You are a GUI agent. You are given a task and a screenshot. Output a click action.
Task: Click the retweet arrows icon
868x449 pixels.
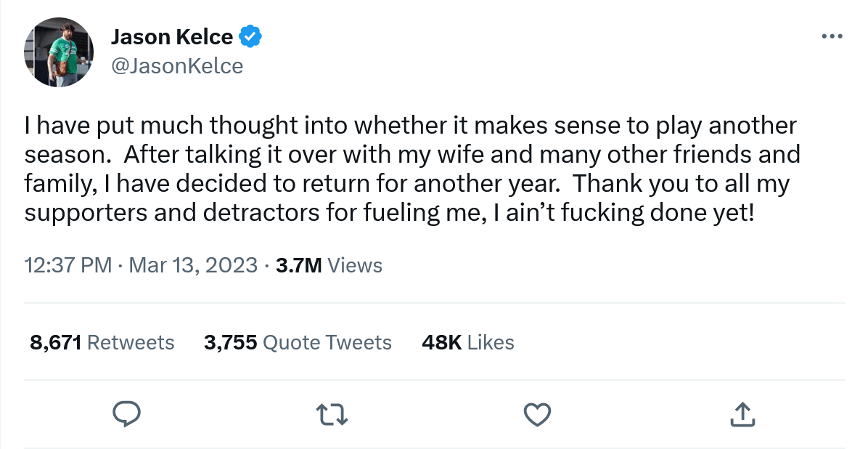332,414
